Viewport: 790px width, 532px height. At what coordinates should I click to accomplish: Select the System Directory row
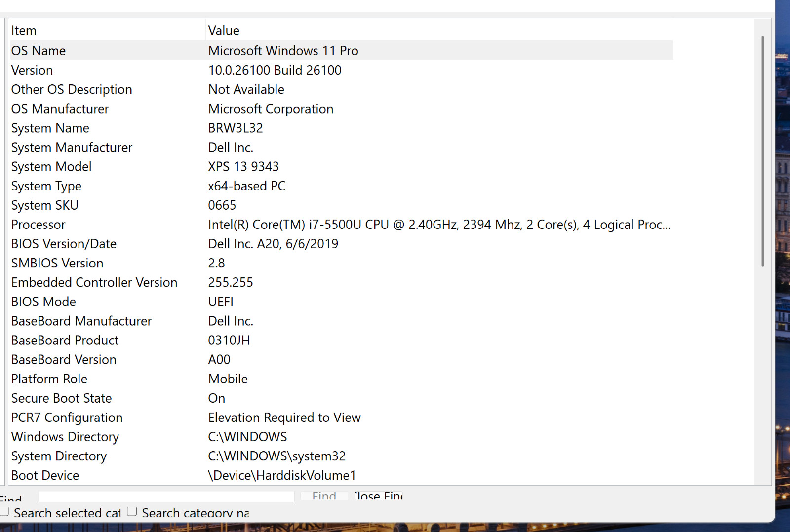pyautogui.click(x=341, y=456)
